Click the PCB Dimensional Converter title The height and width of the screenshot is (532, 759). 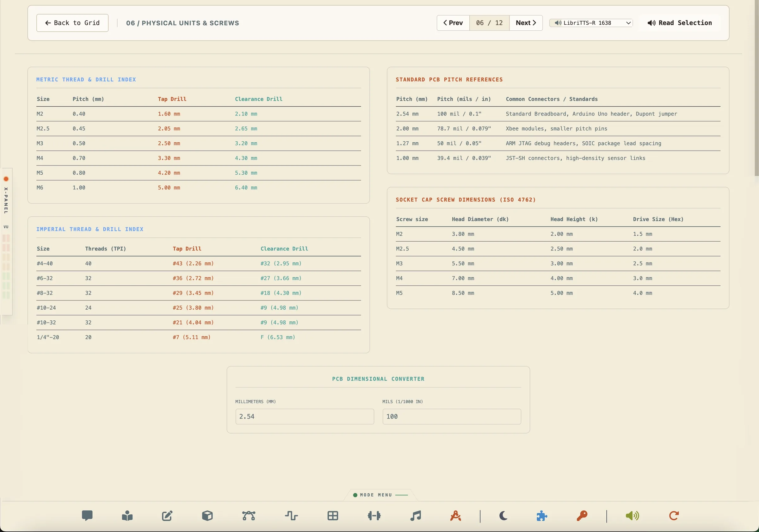[378, 379]
